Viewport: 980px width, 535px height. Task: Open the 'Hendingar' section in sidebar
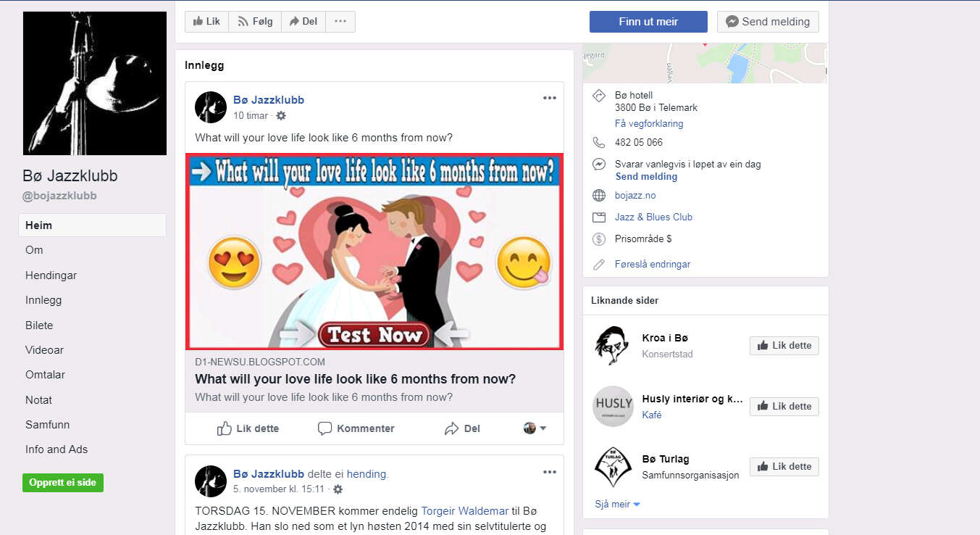pos(51,275)
